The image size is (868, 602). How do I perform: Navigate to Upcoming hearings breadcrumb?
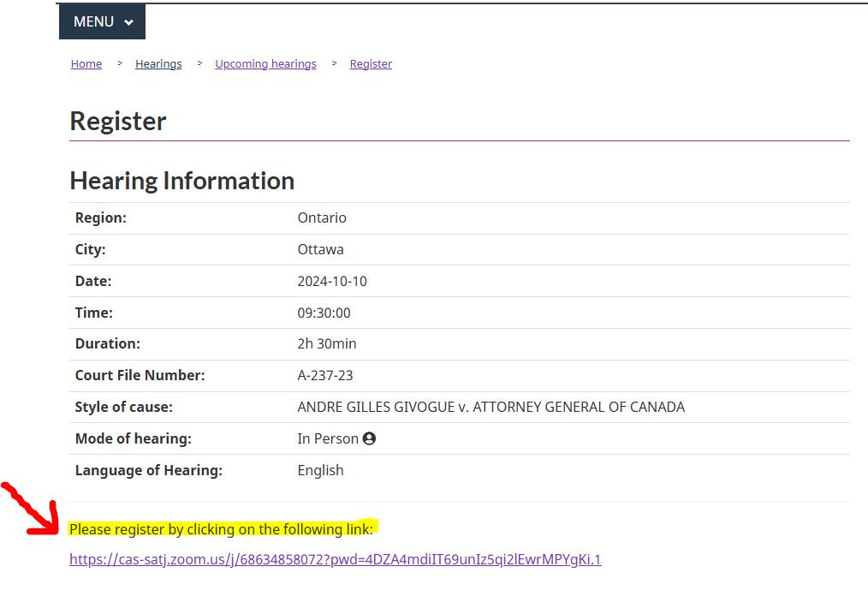265,63
